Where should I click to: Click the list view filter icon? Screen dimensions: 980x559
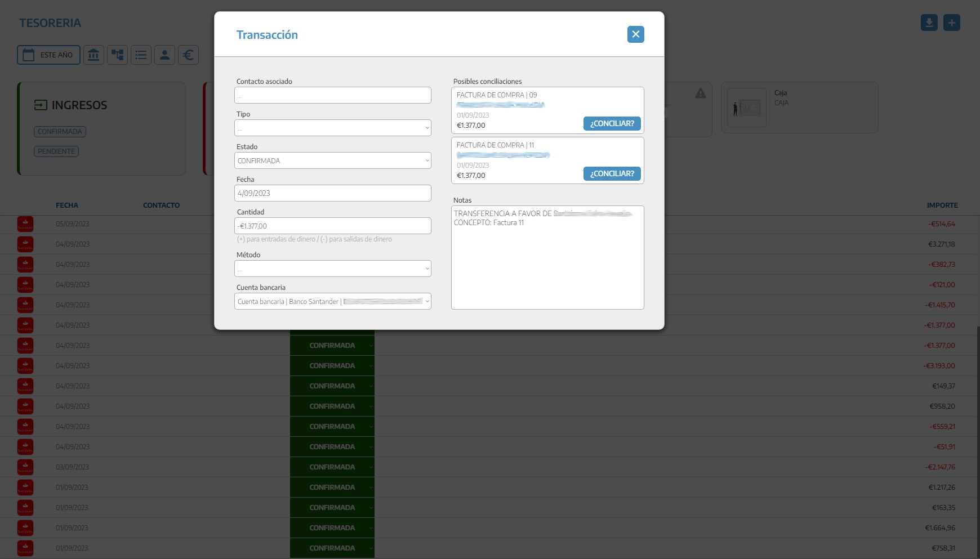141,55
